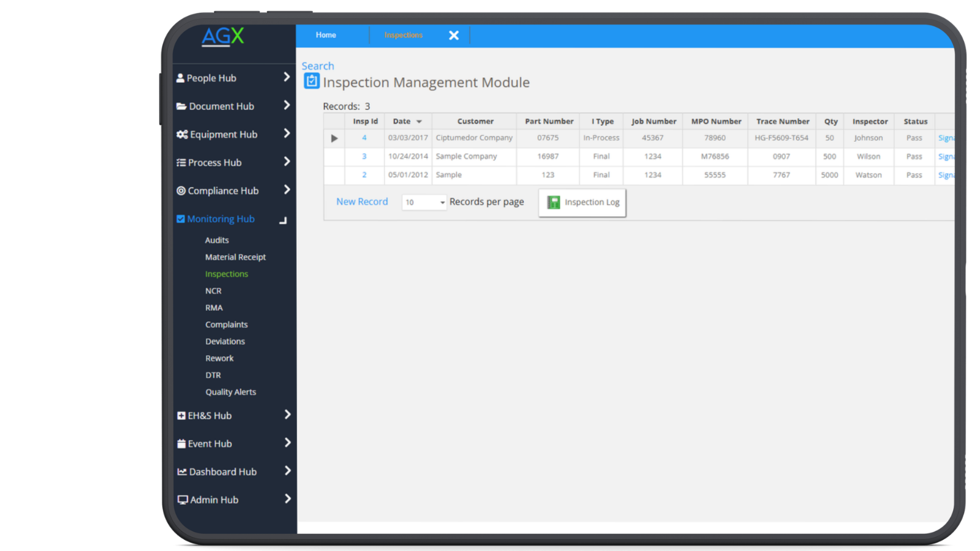
Task: Close the Inspections tab
Action: [454, 36]
